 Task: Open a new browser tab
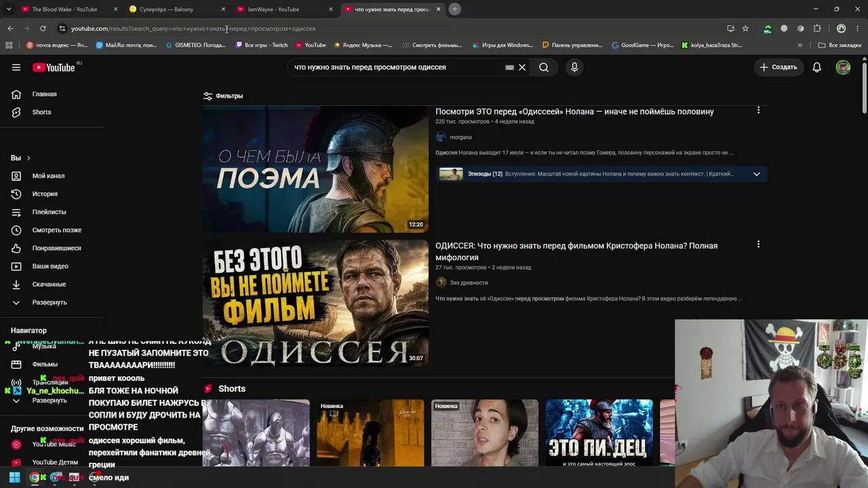point(454,9)
